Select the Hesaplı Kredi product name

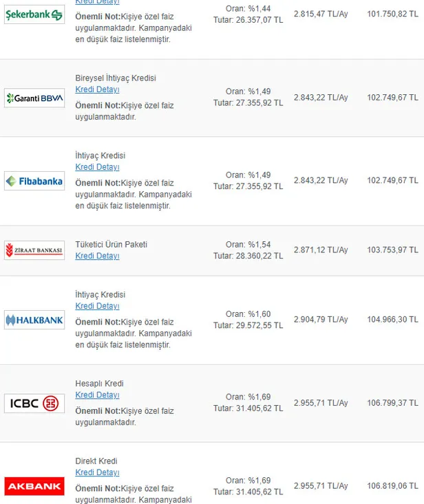pyautogui.click(x=99, y=384)
